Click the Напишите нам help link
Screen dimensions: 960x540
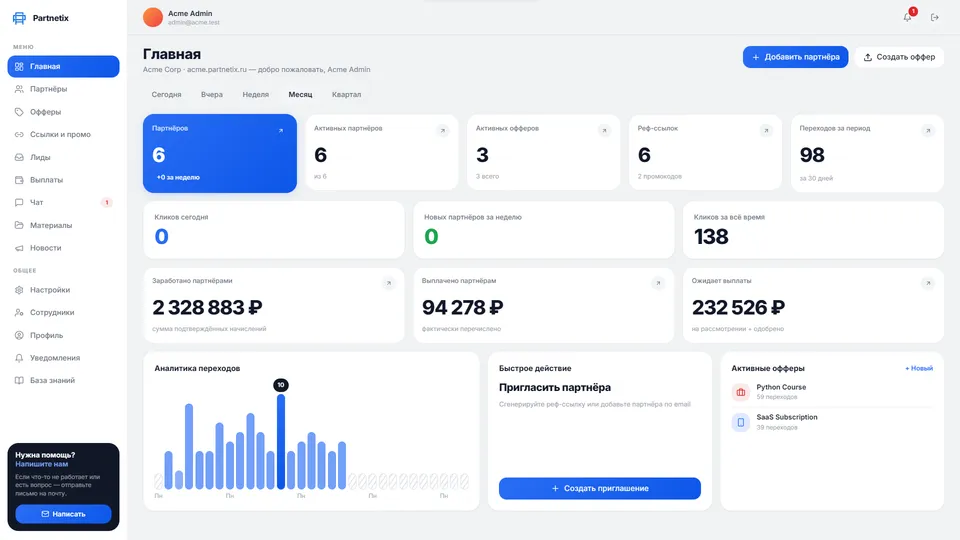(42, 464)
